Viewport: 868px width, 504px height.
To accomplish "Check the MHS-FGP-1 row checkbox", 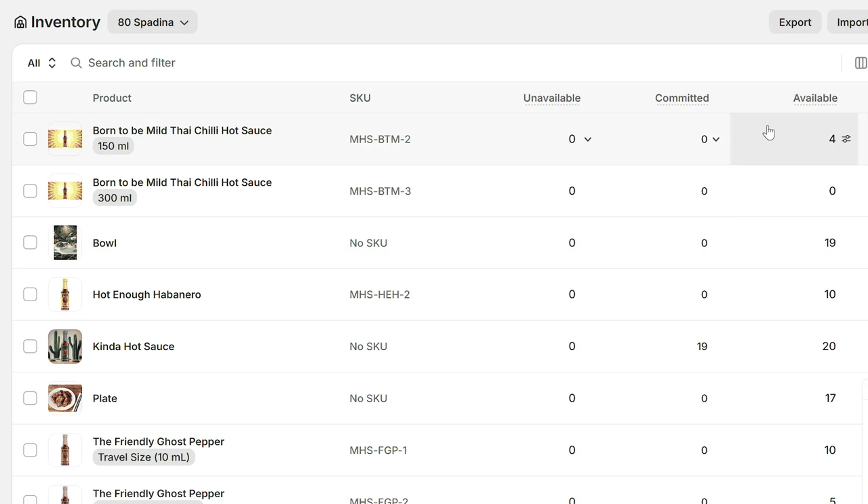I will pos(30,450).
